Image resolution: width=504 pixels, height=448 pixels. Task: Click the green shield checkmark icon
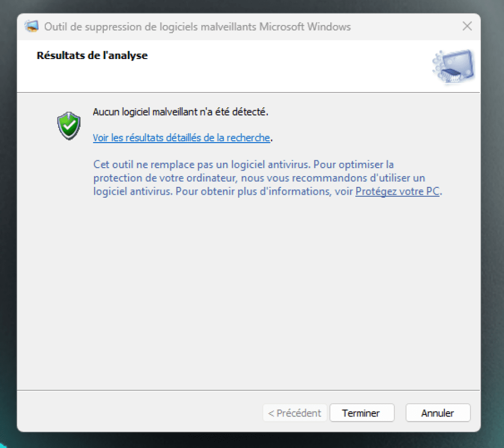[69, 125]
